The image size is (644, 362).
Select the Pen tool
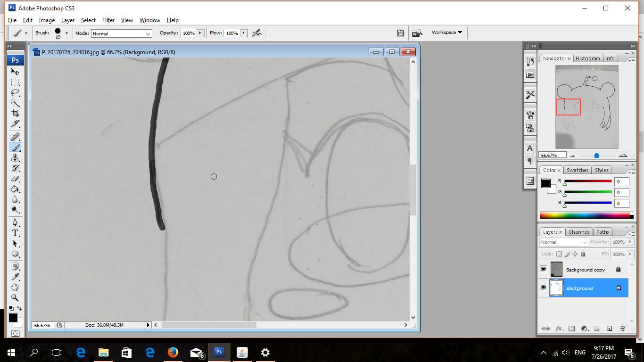(15, 222)
